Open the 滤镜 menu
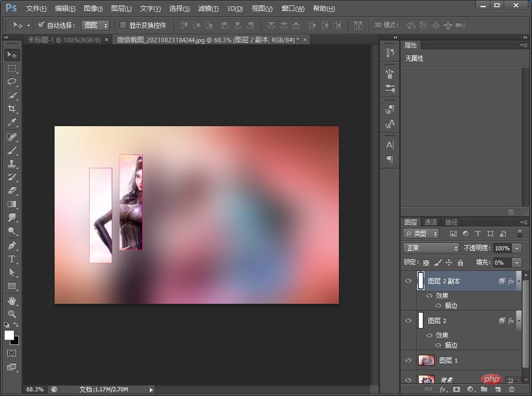This screenshot has width=532, height=396. pyautogui.click(x=209, y=8)
